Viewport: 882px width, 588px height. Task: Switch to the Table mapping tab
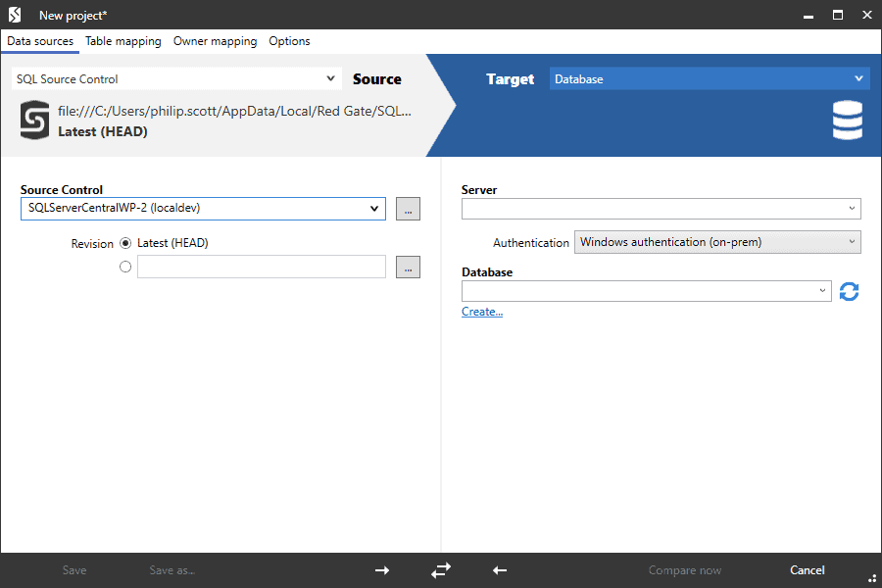click(123, 41)
